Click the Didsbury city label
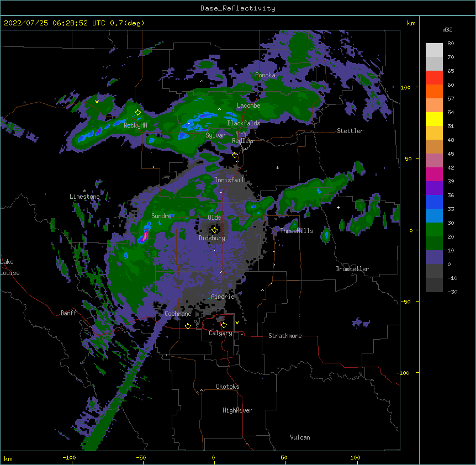The height and width of the screenshot is (465, 476). point(212,238)
